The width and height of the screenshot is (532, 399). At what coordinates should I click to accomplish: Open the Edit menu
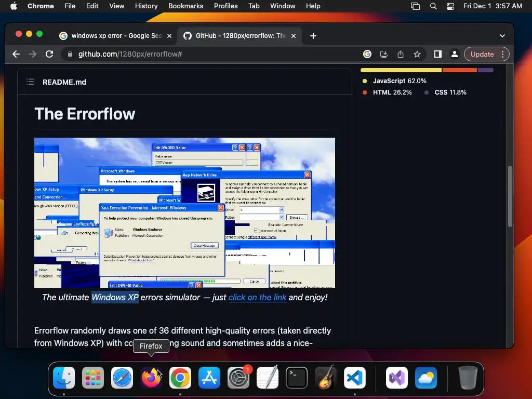click(92, 6)
